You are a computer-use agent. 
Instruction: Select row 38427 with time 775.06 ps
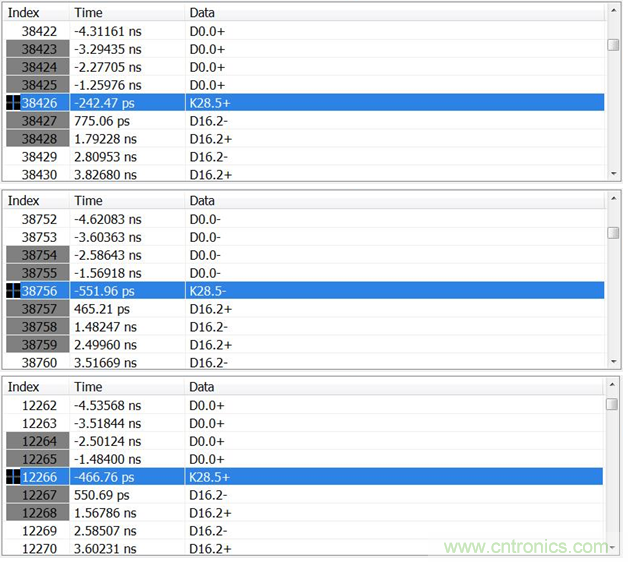[300, 120]
